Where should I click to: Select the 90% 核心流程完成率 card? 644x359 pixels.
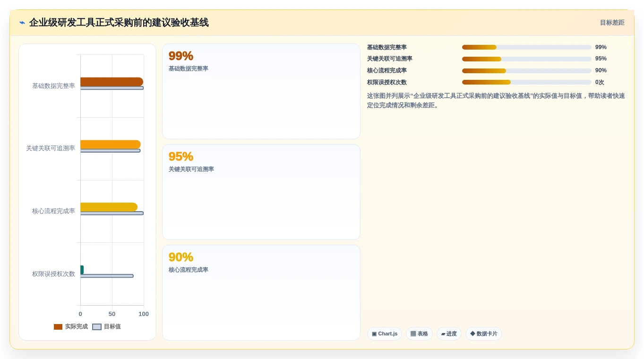coord(261,292)
